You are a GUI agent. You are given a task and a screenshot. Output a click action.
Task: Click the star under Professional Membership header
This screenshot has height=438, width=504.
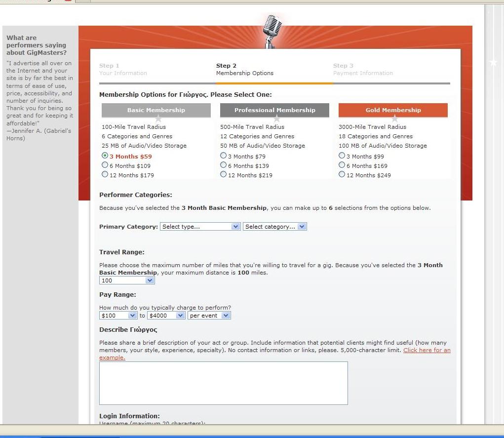(x=276, y=119)
